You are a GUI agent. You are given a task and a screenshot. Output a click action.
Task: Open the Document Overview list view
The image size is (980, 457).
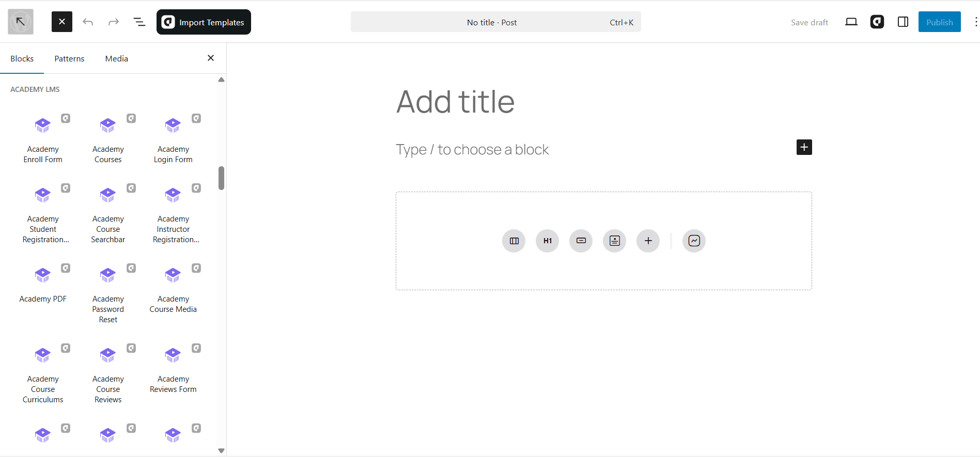(139, 22)
